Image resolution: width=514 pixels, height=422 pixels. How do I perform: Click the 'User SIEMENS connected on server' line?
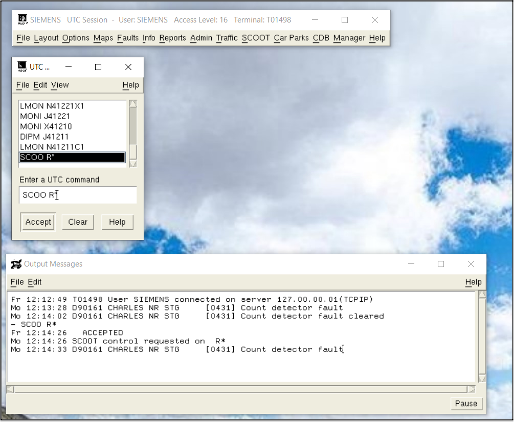click(x=192, y=299)
